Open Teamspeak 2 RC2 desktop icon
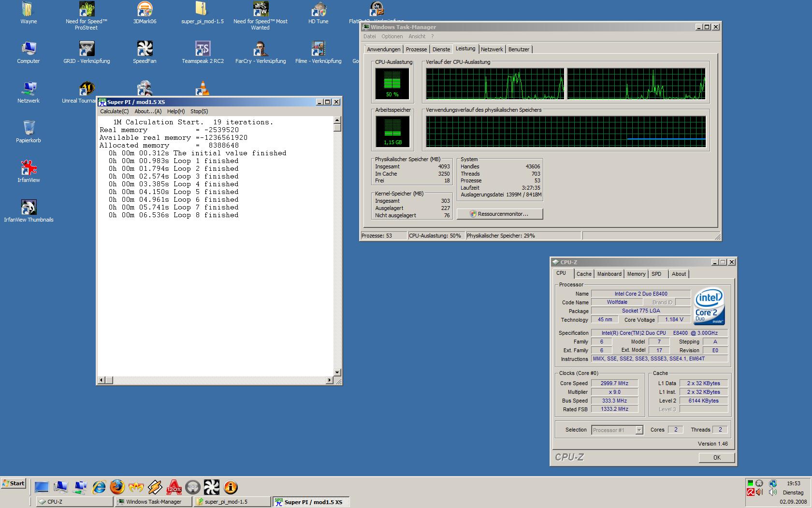This screenshot has height=508, width=812. point(203,49)
